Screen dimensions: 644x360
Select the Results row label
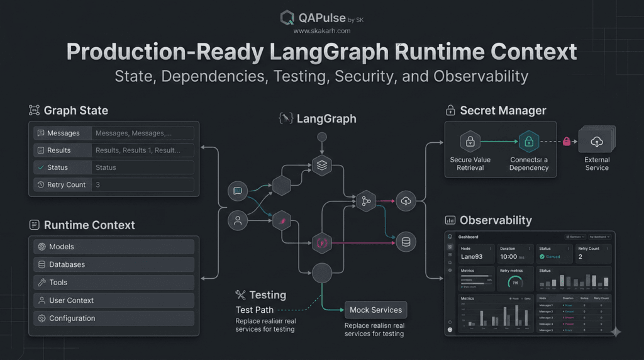point(58,150)
